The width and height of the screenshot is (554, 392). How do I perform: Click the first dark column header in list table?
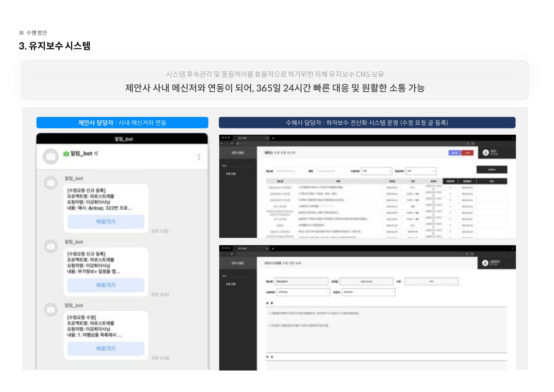[x=450, y=181]
